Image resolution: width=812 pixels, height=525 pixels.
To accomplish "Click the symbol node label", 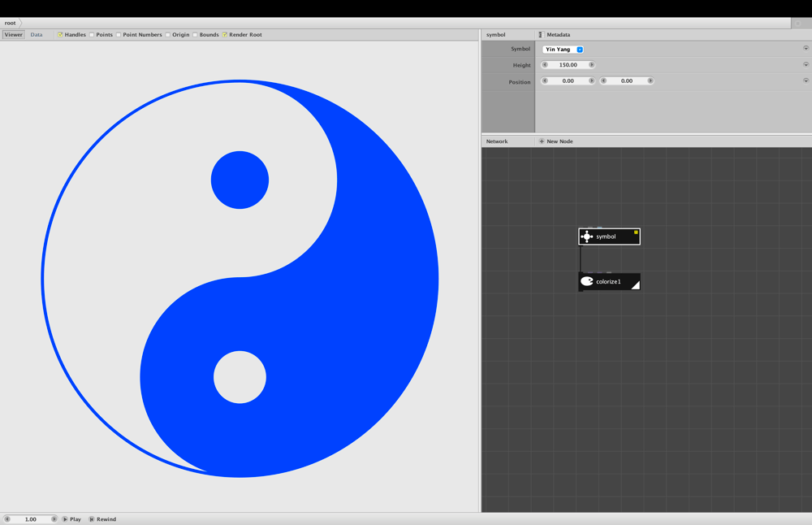I will [606, 236].
